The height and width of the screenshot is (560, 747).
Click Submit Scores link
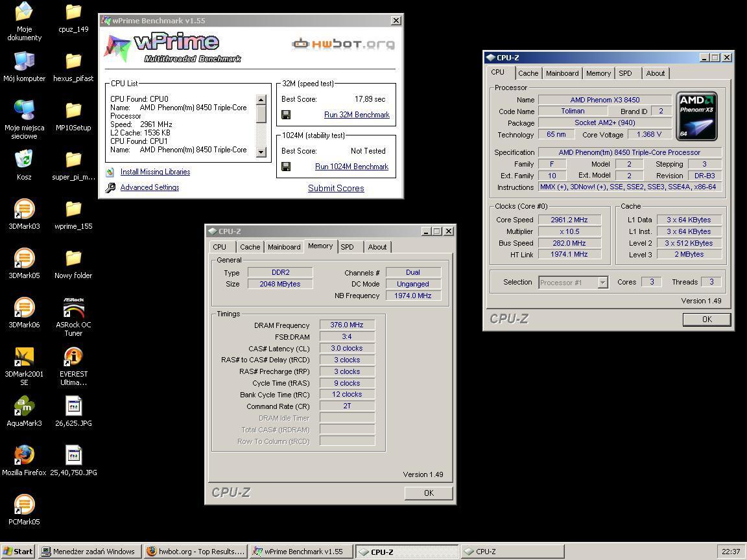pyautogui.click(x=336, y=188)
